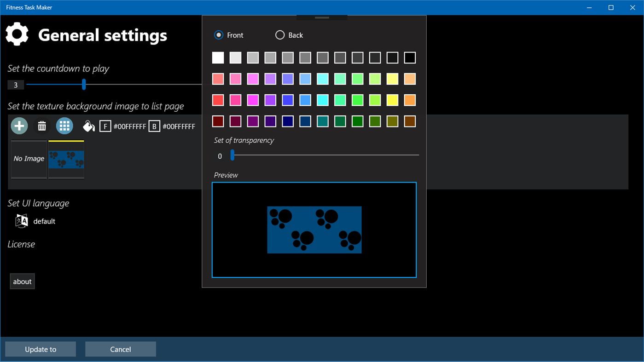Pick the bright violet purple swatch

point(270,100)
